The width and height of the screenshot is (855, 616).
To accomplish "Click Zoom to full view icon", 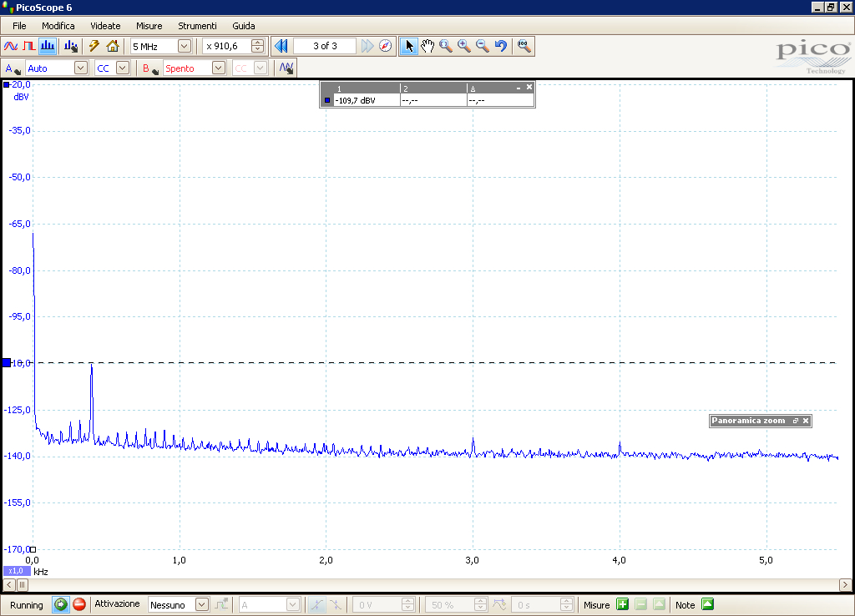I will pos(524,47).
